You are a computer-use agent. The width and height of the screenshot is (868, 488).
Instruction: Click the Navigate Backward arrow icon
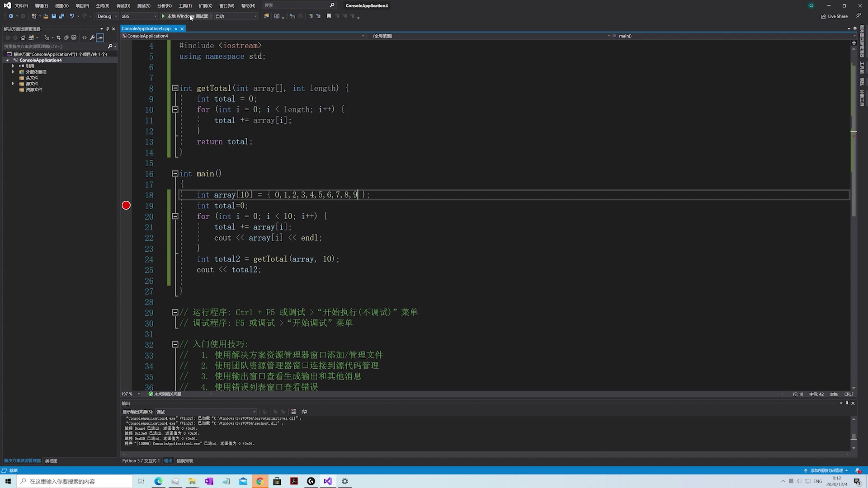pos(11,16)
